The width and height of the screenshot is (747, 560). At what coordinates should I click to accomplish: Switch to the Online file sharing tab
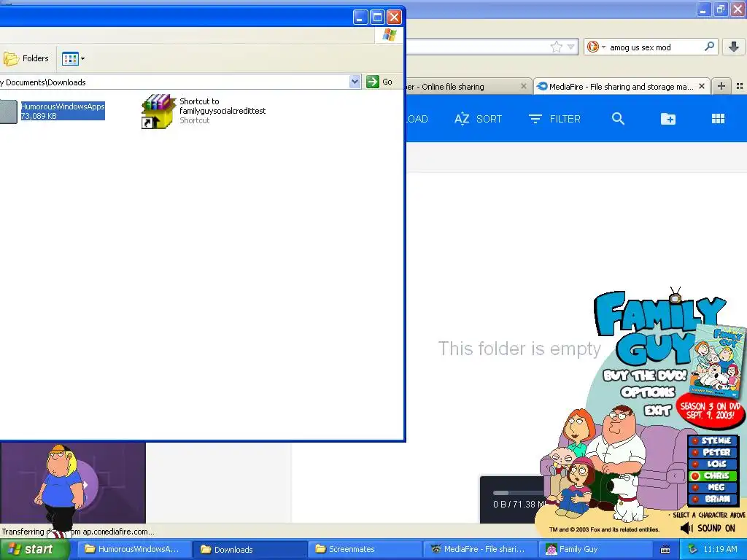tap(468, 87)
